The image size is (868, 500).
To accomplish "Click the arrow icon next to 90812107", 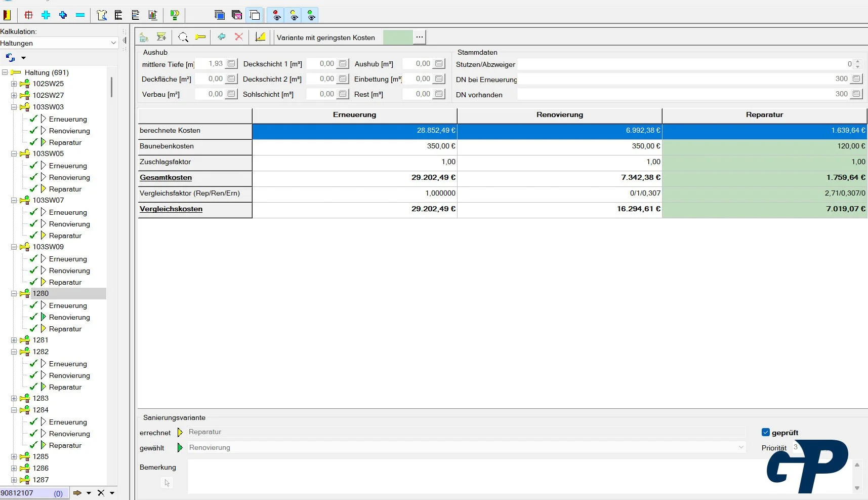I will (77, 493).
